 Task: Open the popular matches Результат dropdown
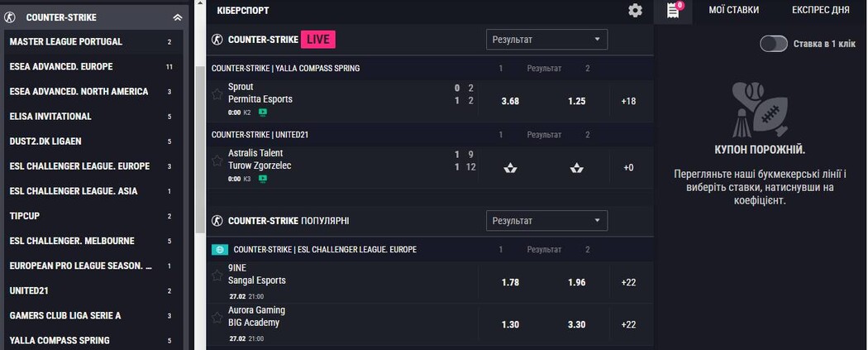[546, 221]
